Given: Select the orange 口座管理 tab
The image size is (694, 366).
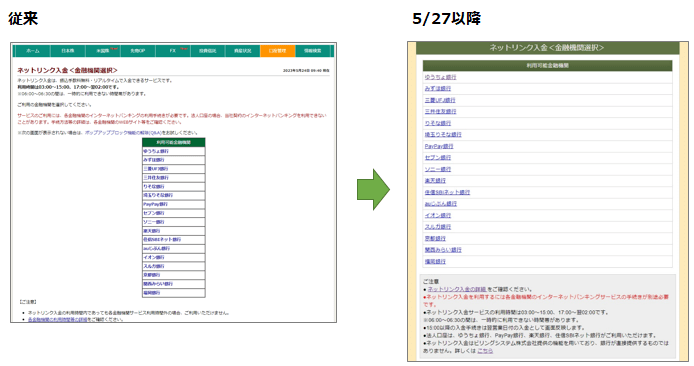Looking at the screenshot, I should 278,51.
